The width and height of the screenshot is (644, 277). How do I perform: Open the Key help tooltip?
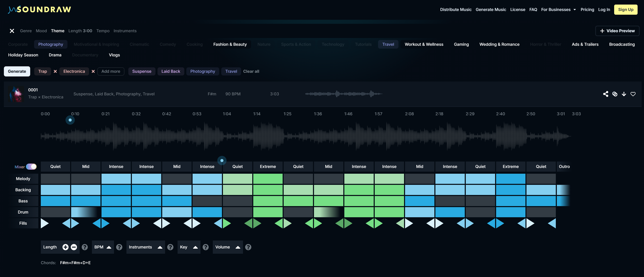206,247
